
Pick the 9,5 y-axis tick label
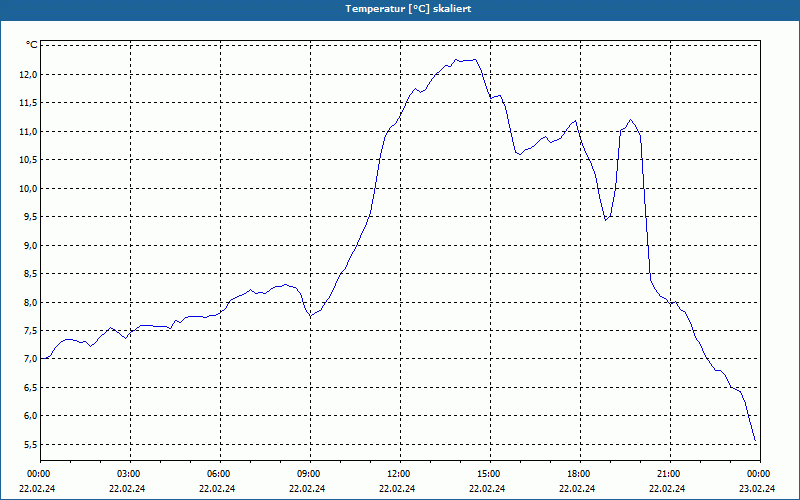point(31,217)
